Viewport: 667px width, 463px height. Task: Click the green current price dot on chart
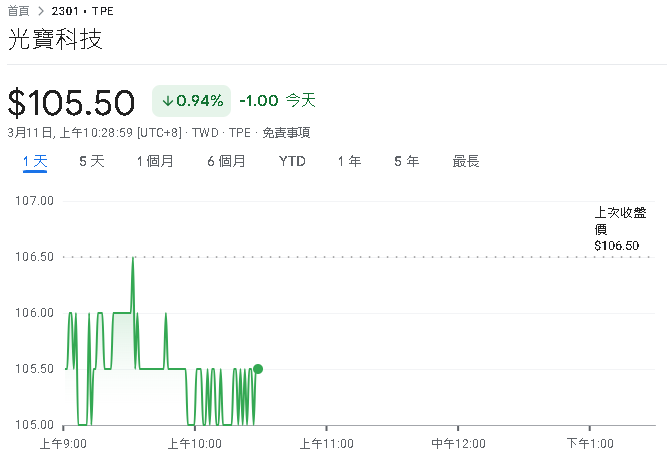point(258,369)
